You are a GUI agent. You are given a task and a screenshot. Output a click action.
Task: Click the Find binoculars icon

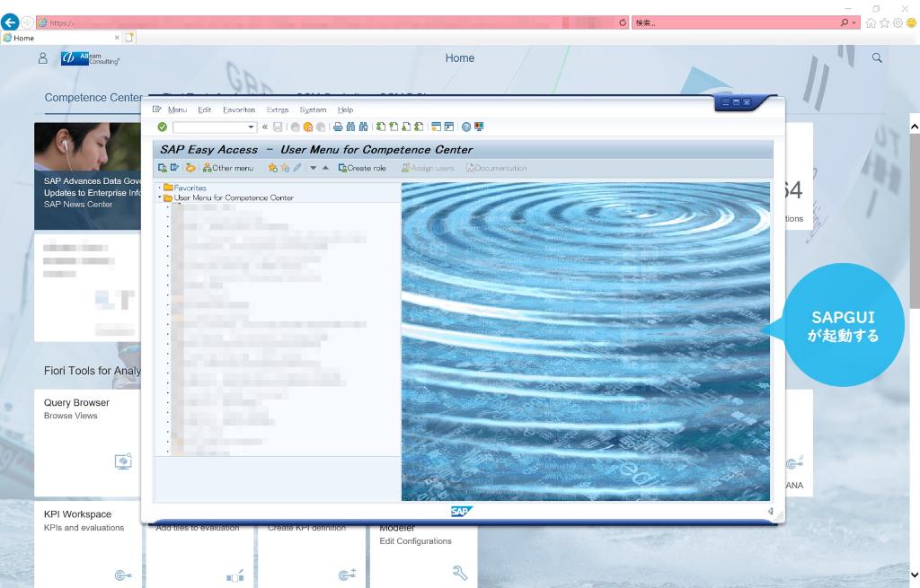click(x=351, y=127)
